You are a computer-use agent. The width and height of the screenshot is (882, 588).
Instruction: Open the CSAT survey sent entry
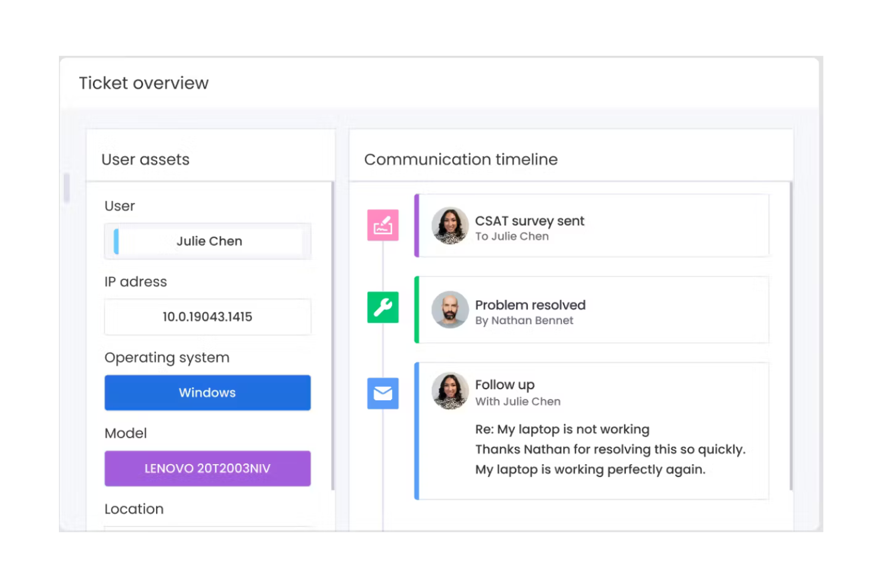pyautogui.click(x=591, y=226)
